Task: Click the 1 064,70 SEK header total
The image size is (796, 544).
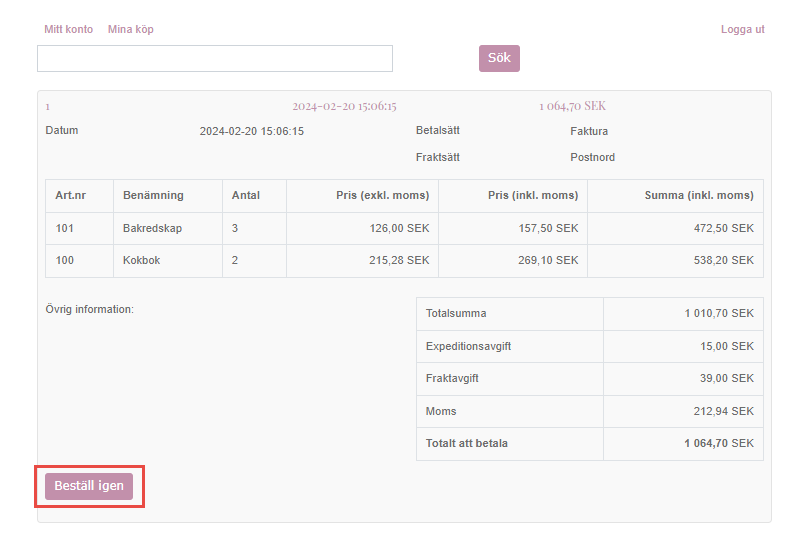Action: pyautogui.click(x=572, y=106)
